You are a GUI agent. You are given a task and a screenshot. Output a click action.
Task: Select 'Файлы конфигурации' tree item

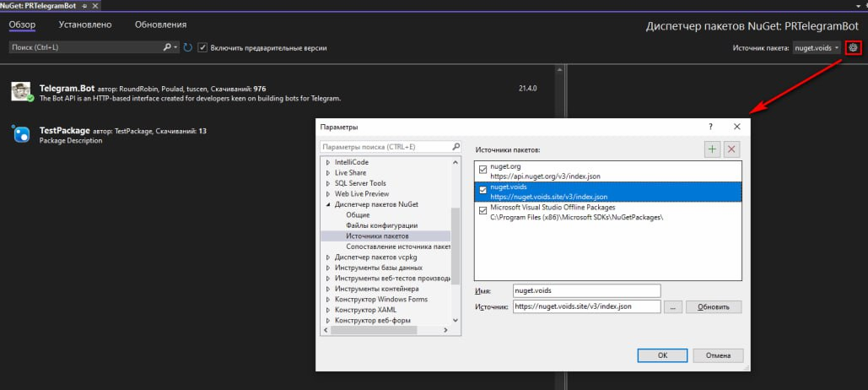382,225
